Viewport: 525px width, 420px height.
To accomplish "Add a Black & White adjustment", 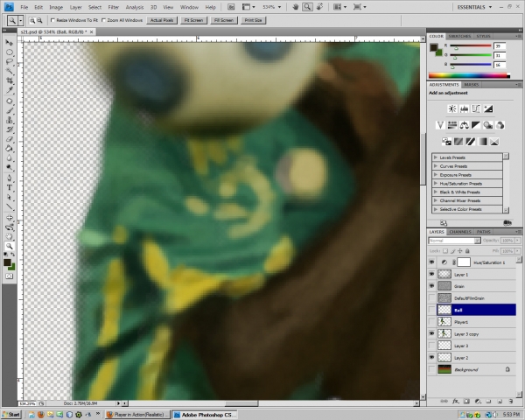I will click(x=476, y=125).
